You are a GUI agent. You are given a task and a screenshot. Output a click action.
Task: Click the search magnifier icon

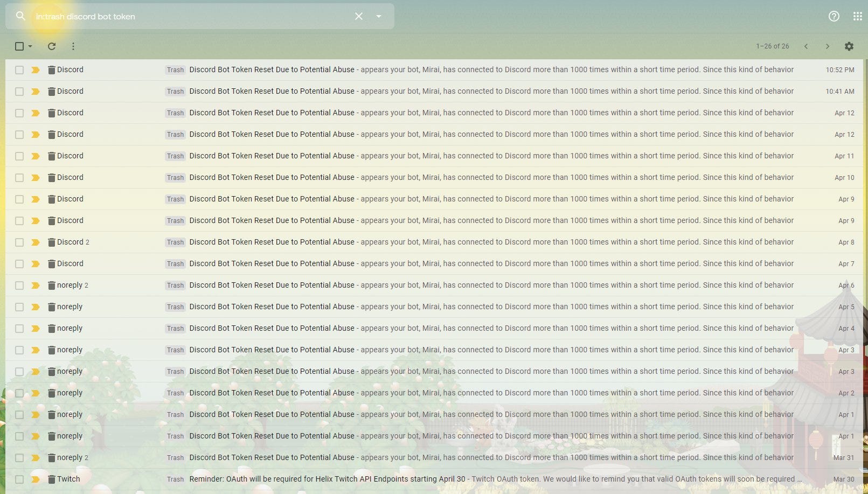point(20,16)
